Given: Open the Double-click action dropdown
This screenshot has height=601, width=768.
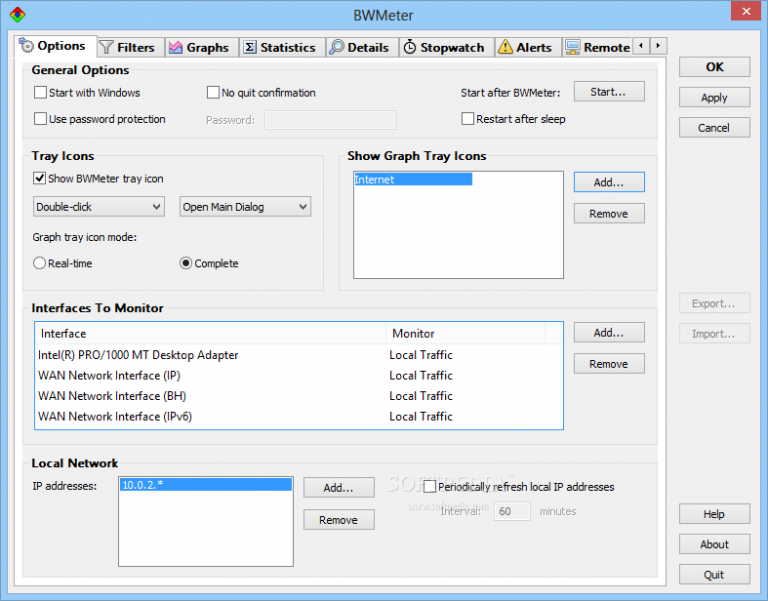Looking at the screenshot, I should click(99, 207).
